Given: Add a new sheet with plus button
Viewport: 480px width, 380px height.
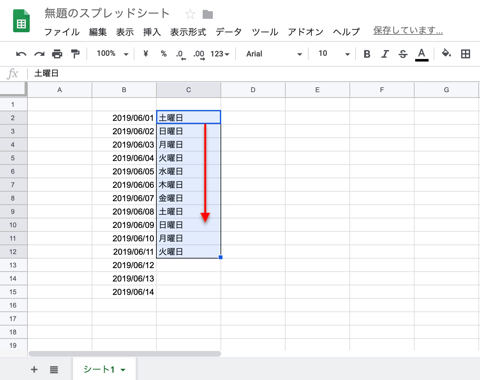Looking at the screenshot, I should tap(34, 369).
